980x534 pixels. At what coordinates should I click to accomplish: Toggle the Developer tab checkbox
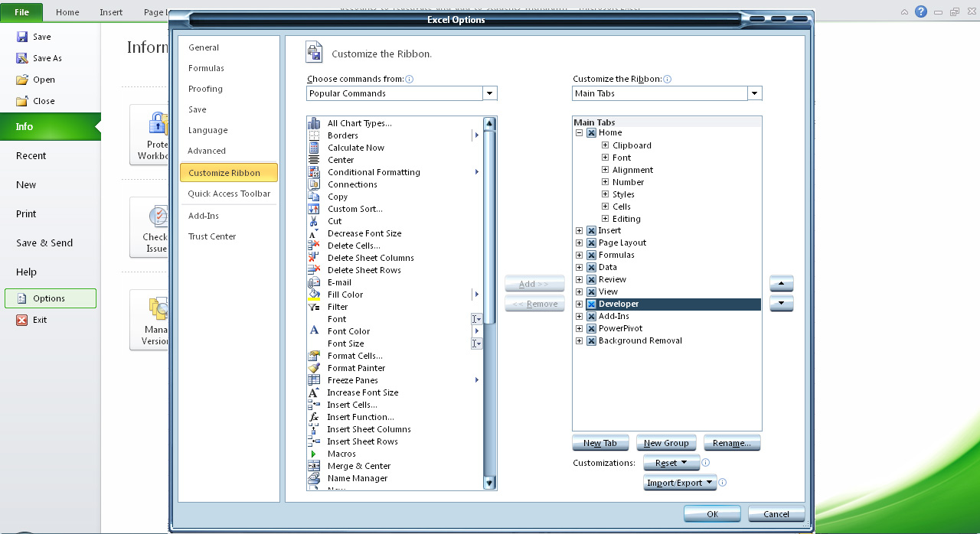tap(591, 304)
